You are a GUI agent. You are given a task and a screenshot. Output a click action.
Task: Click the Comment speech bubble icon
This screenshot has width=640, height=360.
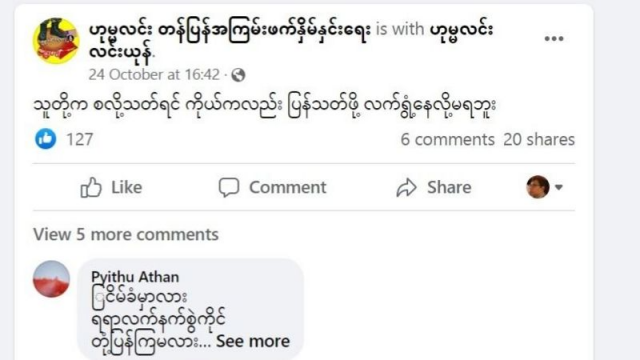coord(229,187)
